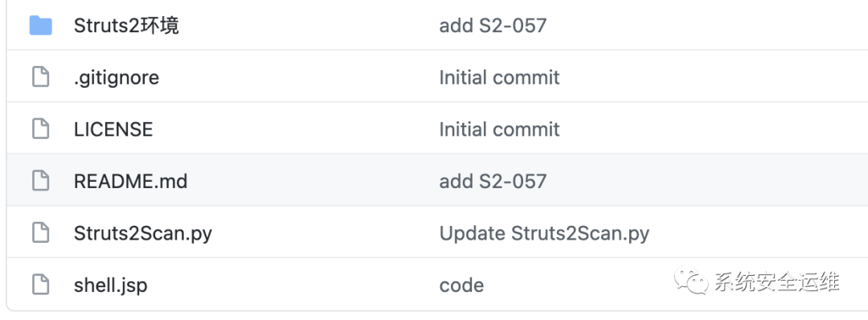View the "code" commit message for shell.jsp
Screen dimensions: 868x320
click(x=461, y=285)
